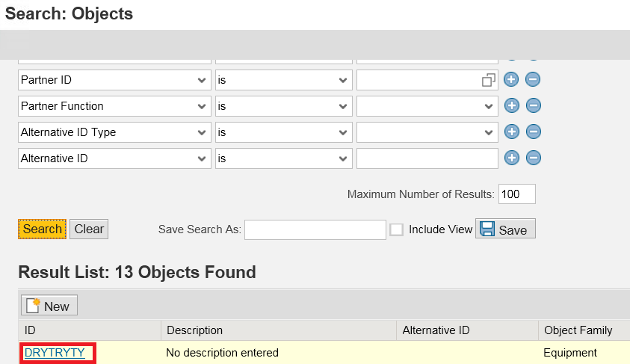The width and height of the screenshot is (630, 364).
Task: Create a New object
Action: pos(49,306)
